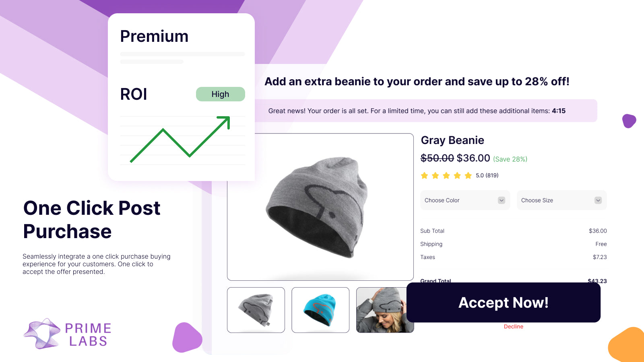Click the Gray Beanie product title
The image size is (644, 362).
click(x=452, y=140)
